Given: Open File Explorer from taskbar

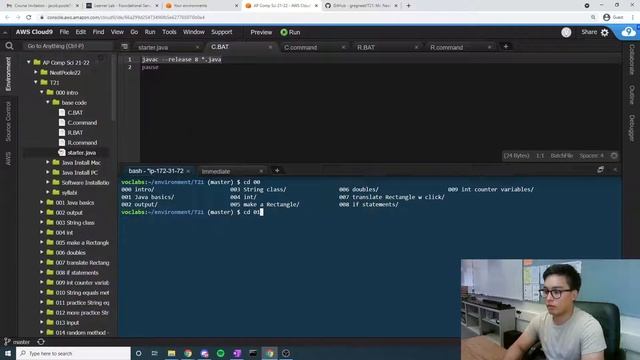Looking at the screenshot, I should pyautogui.click(x=171, y=353).
